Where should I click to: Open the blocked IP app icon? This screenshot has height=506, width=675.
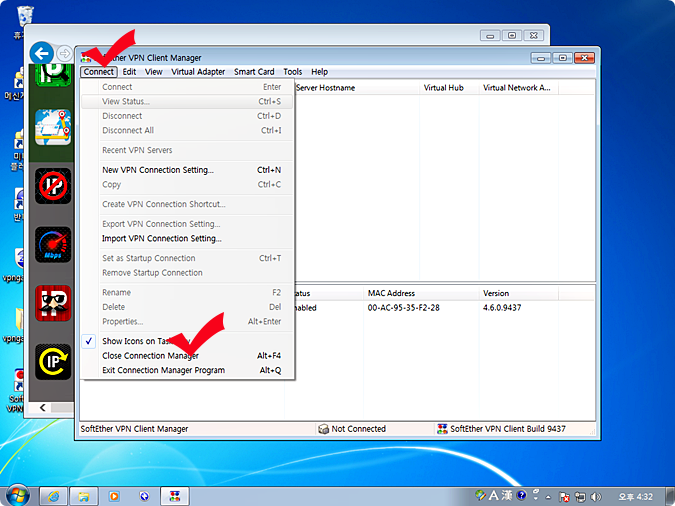click(x=53, y=186)
